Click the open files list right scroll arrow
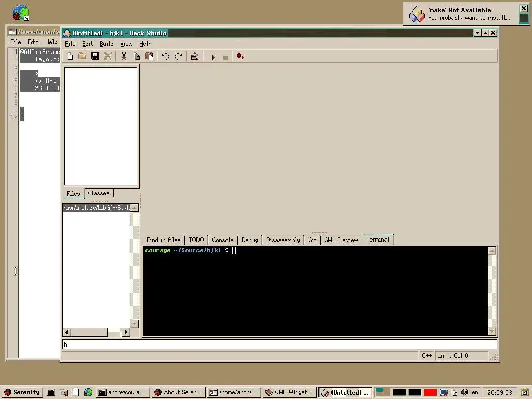The width and height of the screenshot is (532, 399). (x=126, y=332)
